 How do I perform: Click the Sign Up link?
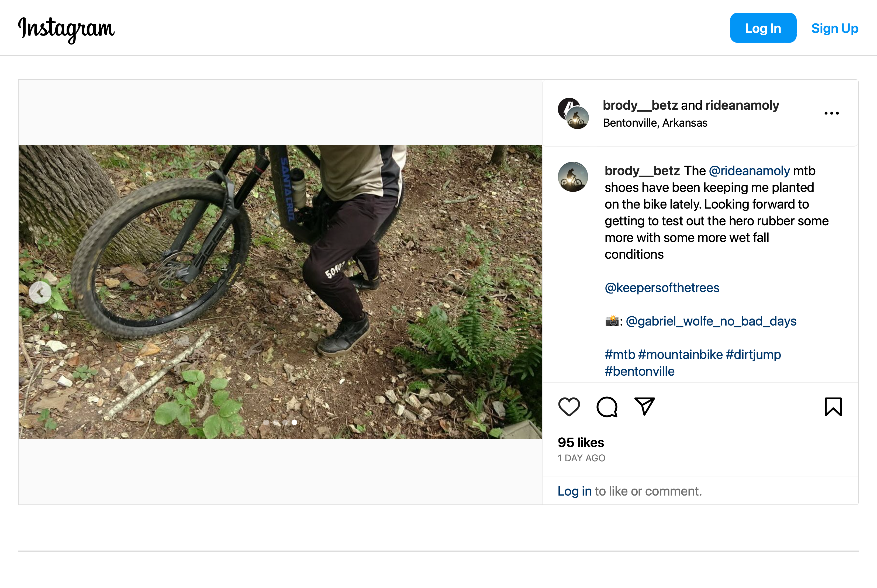pyautogui.click(x=835, y=29)
